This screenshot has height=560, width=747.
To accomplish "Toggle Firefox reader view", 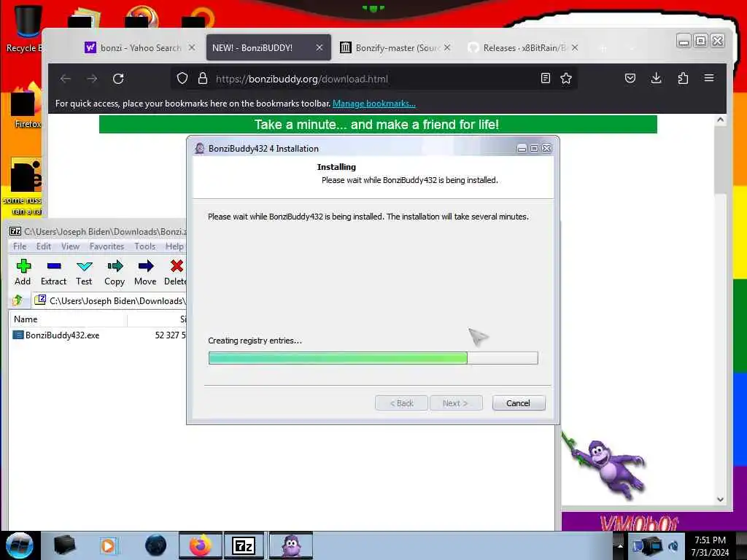I will [x=546, y=78].
